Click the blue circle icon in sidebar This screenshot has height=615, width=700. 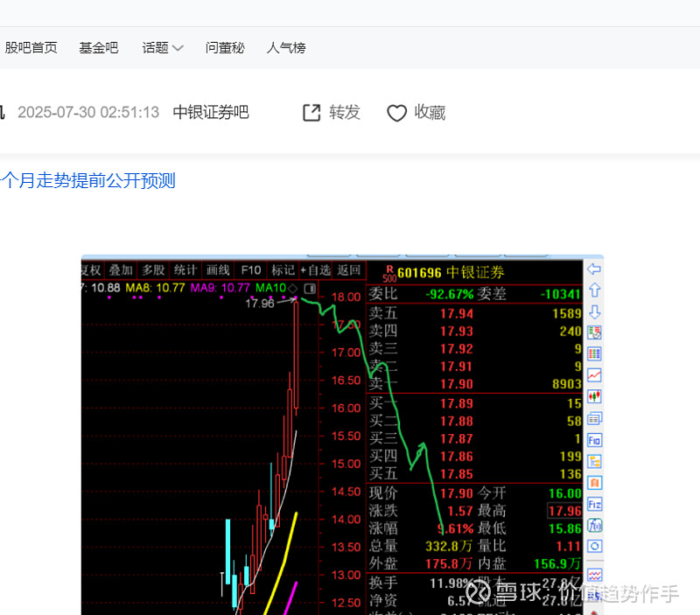tap(594, 546)
